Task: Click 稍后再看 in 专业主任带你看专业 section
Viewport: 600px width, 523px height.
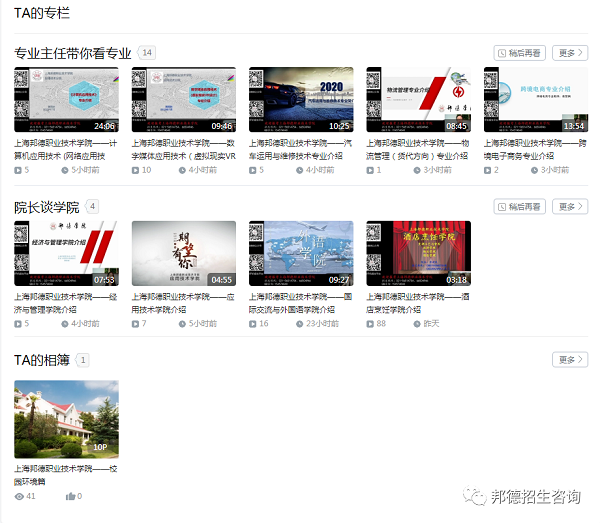Action: point(520,53)
